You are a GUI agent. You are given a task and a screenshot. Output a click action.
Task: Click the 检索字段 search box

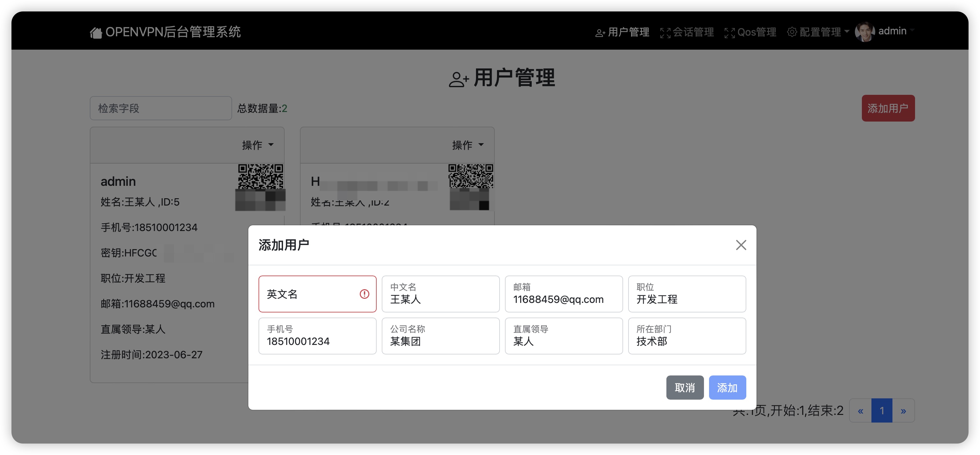[x=160, y=108]
